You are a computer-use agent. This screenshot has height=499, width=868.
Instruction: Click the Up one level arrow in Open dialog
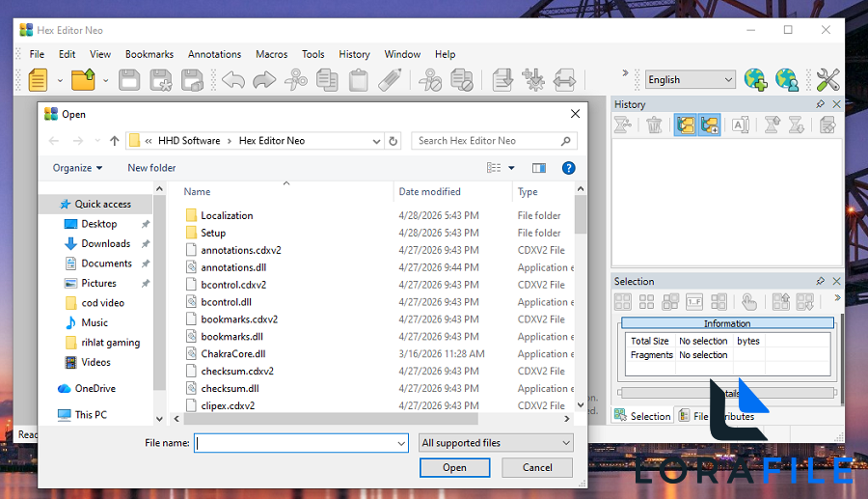(114, 141)
